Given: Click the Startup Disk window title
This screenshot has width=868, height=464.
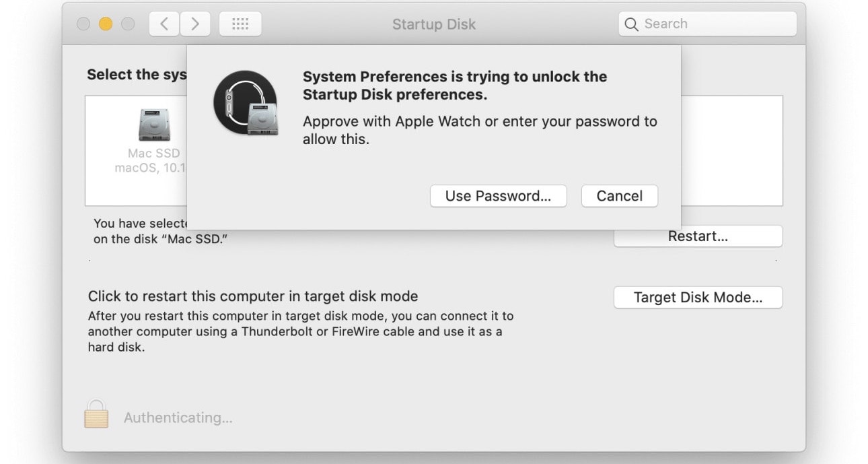Looking at the screenshot, I should click(434, 24).
